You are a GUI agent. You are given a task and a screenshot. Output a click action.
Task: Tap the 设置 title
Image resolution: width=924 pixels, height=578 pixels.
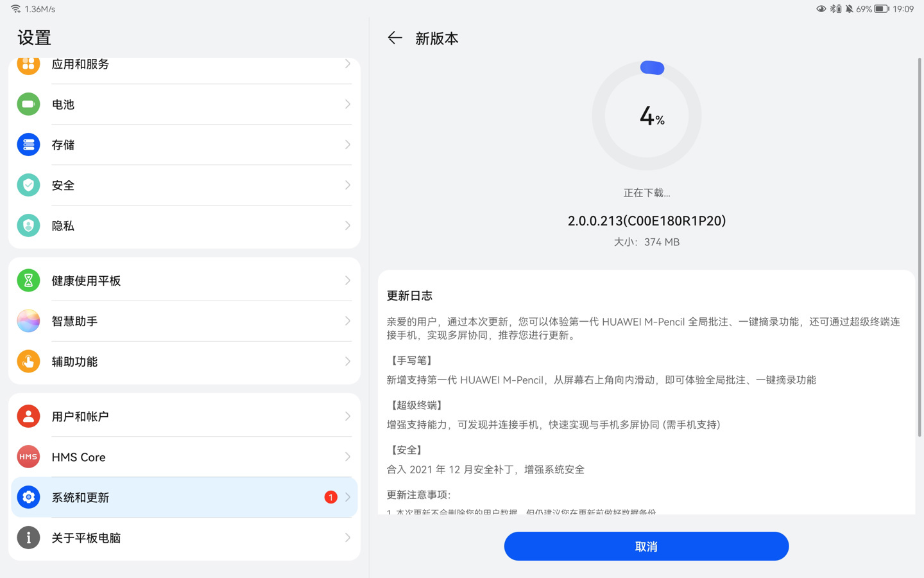tap(35, 38)
